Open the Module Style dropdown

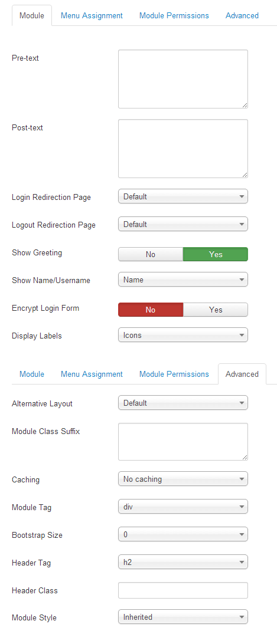click(183, 616)
